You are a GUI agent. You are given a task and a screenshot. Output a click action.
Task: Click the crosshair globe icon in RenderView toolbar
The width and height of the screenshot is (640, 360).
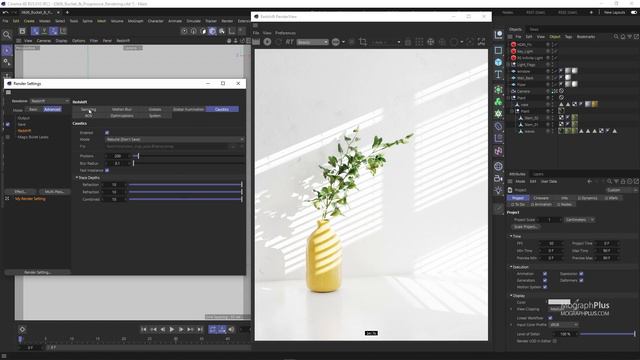pos(431,42)
